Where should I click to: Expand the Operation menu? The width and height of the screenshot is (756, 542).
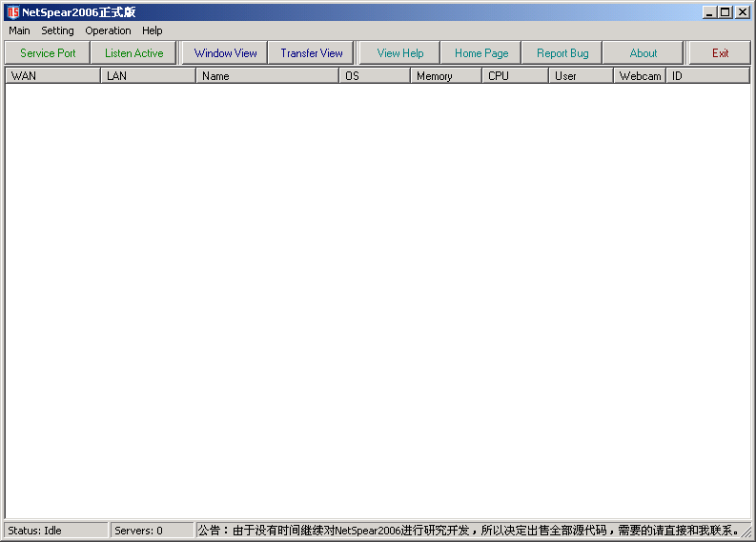click(108, 30)
